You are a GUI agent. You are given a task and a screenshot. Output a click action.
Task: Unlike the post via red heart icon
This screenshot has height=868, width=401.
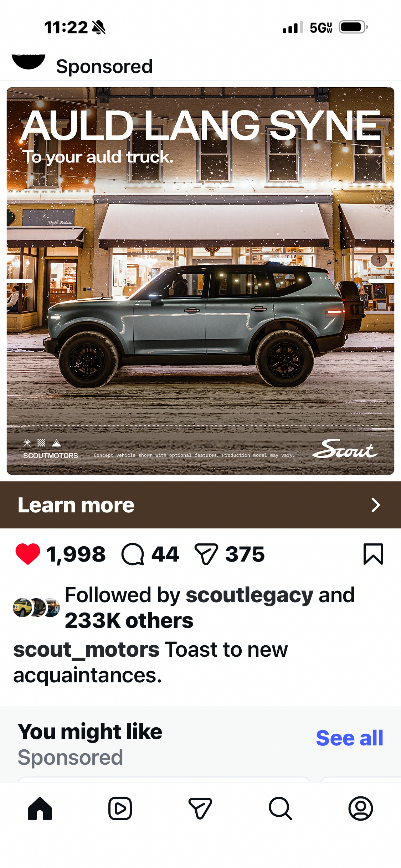tap(28, 554)
